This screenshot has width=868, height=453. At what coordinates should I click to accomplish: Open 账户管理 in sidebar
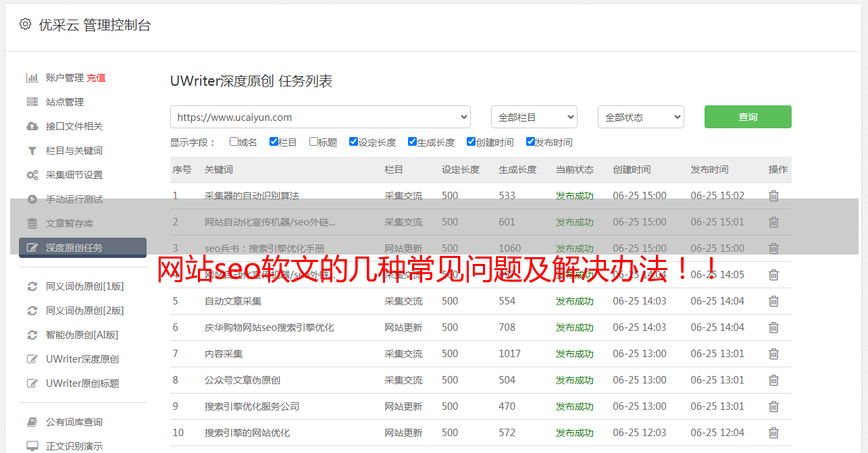coord(64,78)
